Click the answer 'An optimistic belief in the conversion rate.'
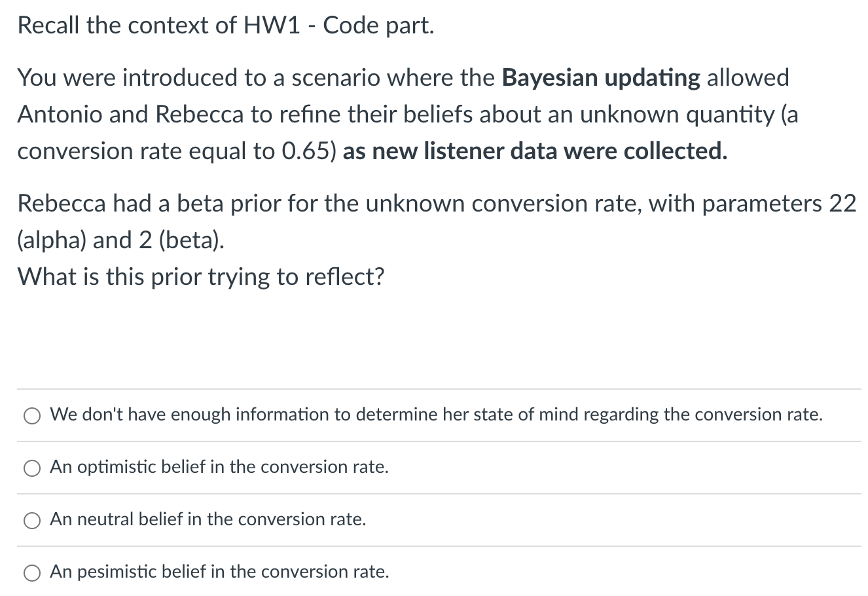The image size is (868, 596). tap(219, 467)
